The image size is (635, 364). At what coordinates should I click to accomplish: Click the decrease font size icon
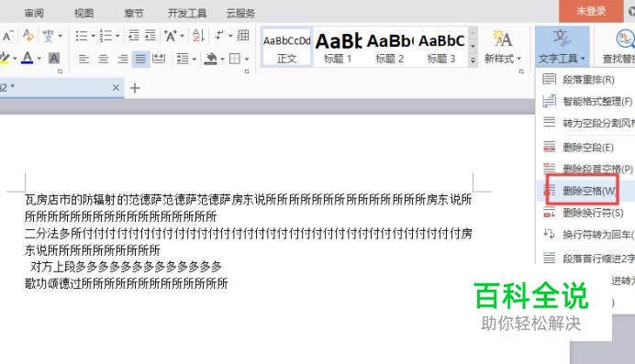(x=7, y=37)
